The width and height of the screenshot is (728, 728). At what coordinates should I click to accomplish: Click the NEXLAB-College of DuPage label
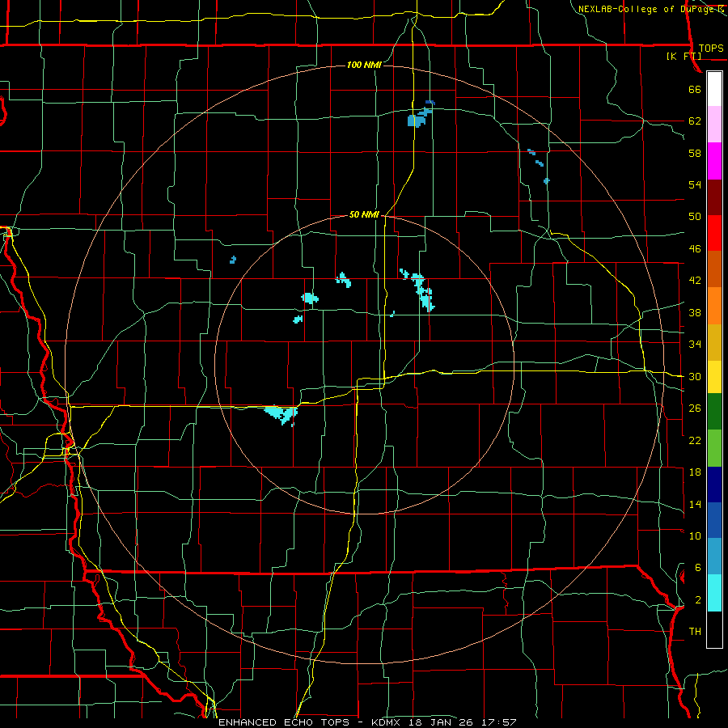pyautogui.click(x=646, y=9)
